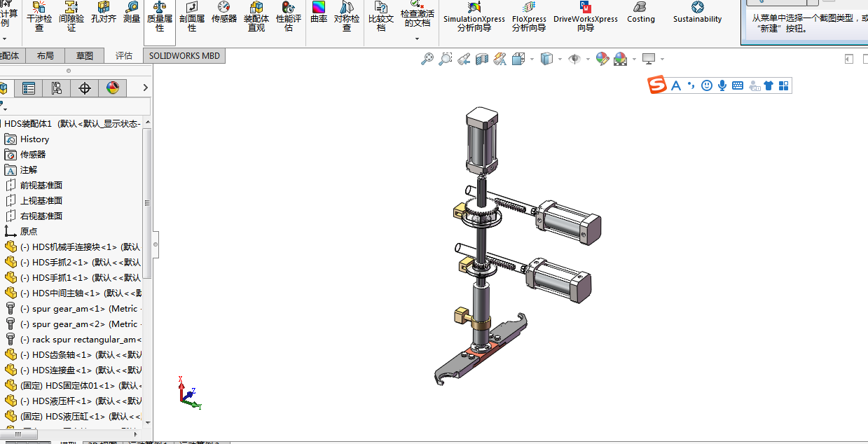Select 原点 origin in tree
Screen dimensions: 868x444
pyautogui.click(x=29, y=232)
